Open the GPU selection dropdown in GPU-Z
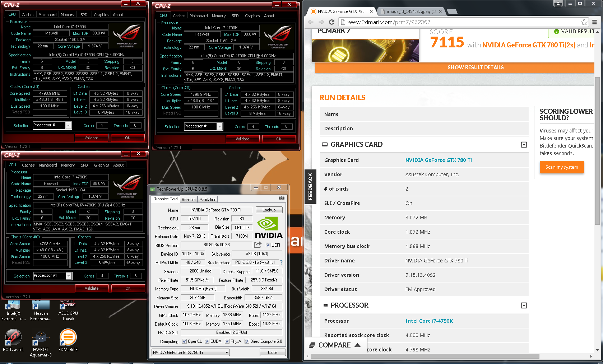 click(191, 353)
